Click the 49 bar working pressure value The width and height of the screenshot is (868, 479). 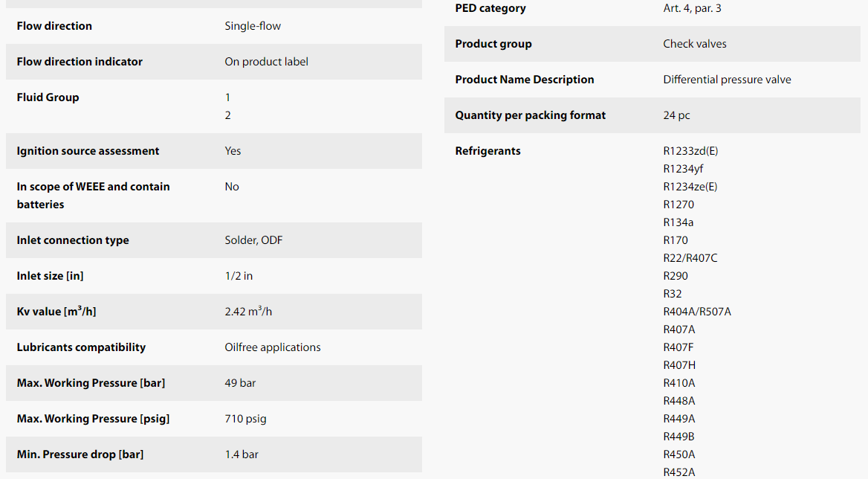point(240,383)
